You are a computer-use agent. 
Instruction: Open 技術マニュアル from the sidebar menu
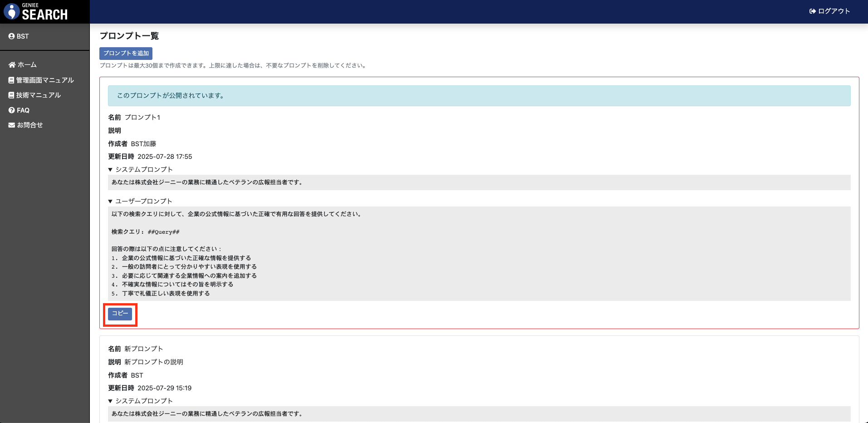(x=39, y=95)
